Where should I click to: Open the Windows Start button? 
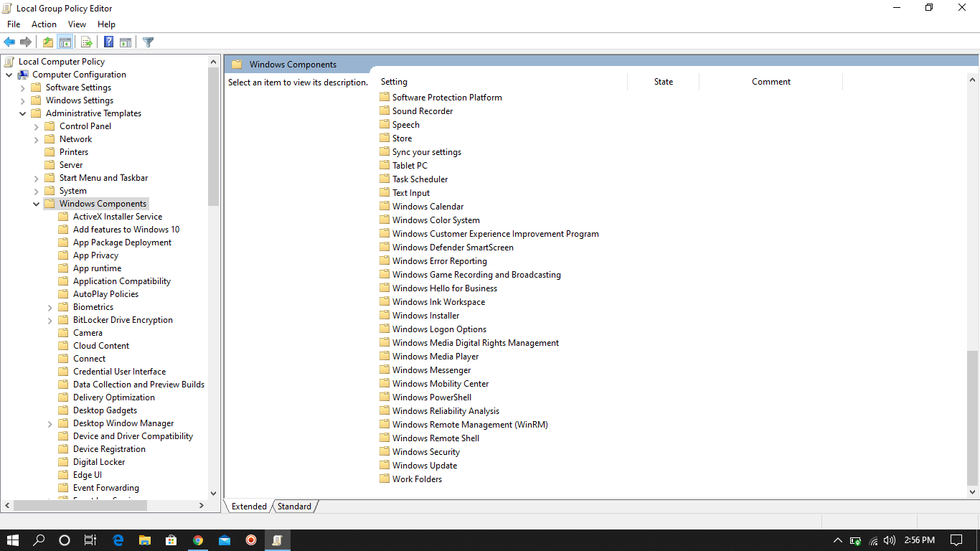(x=13, y=540)
